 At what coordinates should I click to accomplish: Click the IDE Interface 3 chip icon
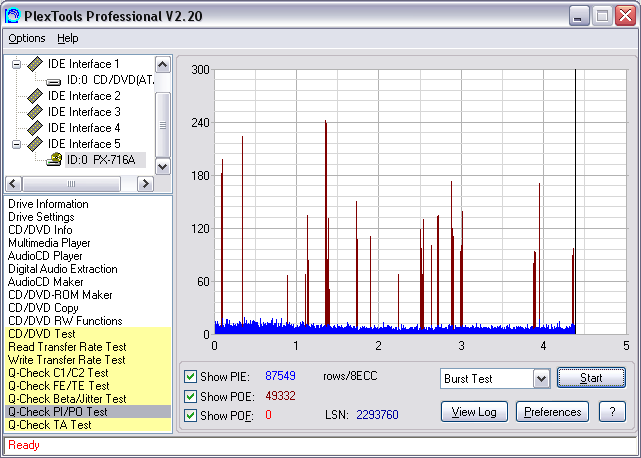(35, 112)
